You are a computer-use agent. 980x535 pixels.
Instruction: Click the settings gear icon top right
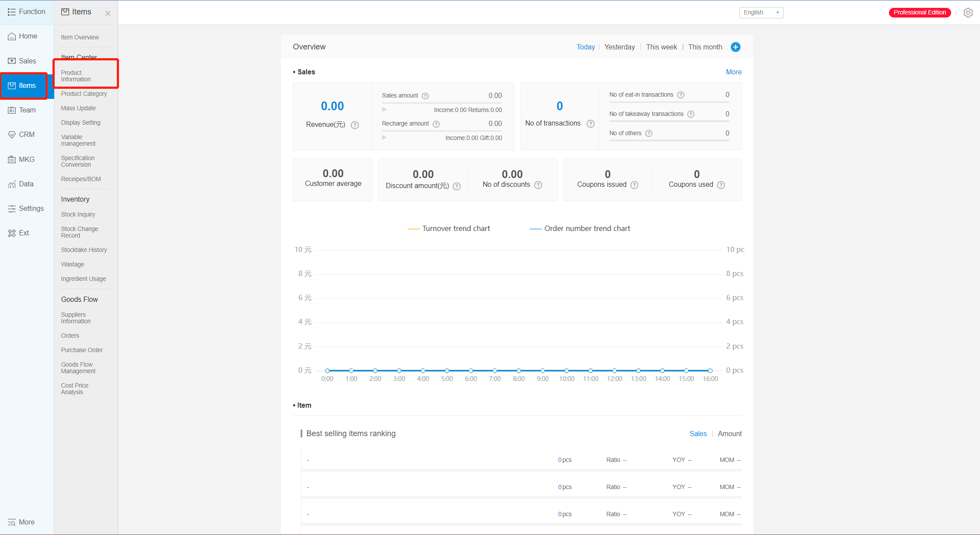point(968,13)
